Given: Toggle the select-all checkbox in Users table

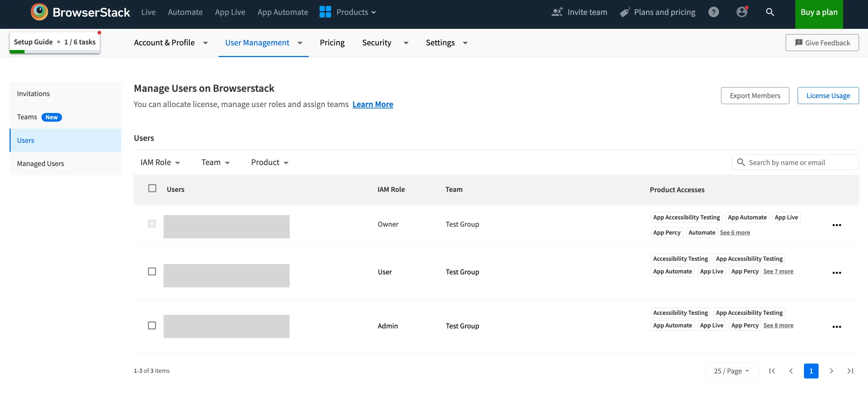Looking at the screenshot, I should (152, 188).
